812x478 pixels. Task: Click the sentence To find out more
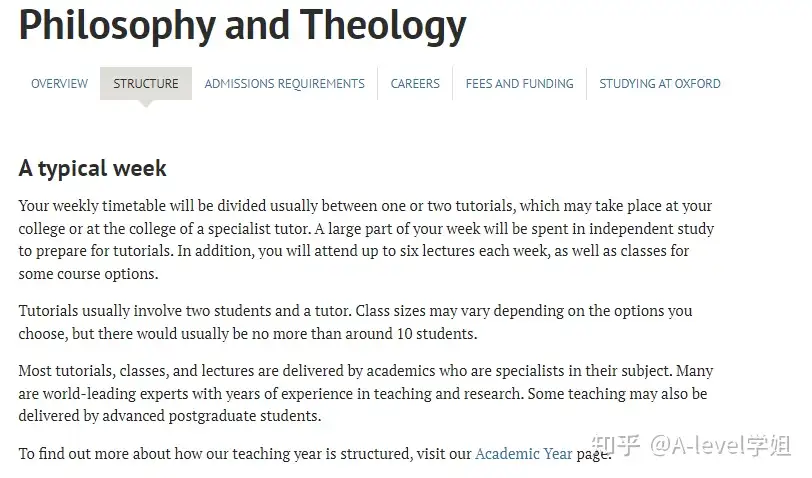pos(315,454)
